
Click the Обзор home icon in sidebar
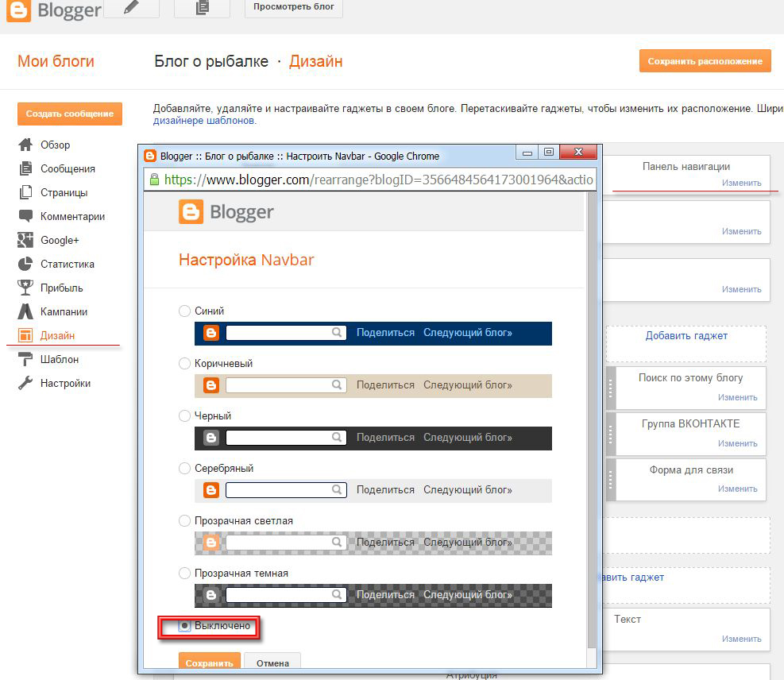click(25, 145)
